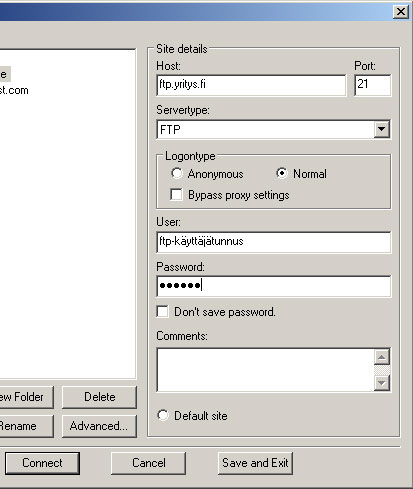
Task: Click the Servertype FTP combo box
Action: click(273, 129)
